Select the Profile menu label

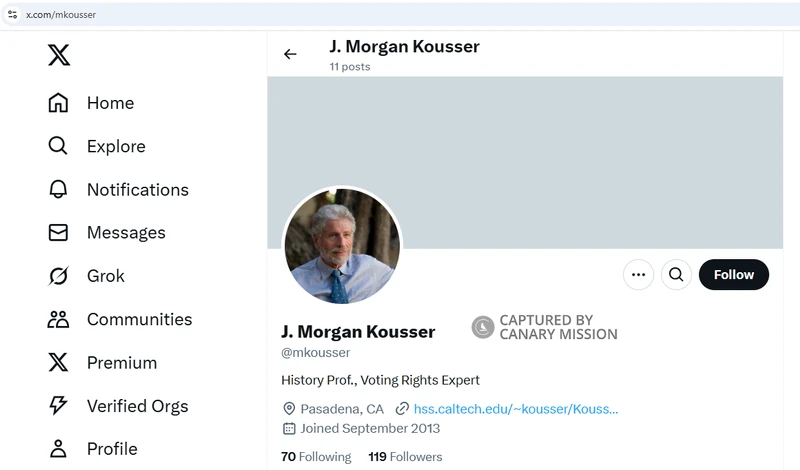(112, 449)
